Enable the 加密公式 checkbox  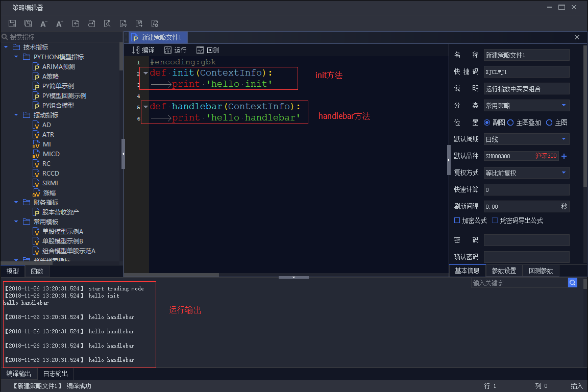point(457,220)
